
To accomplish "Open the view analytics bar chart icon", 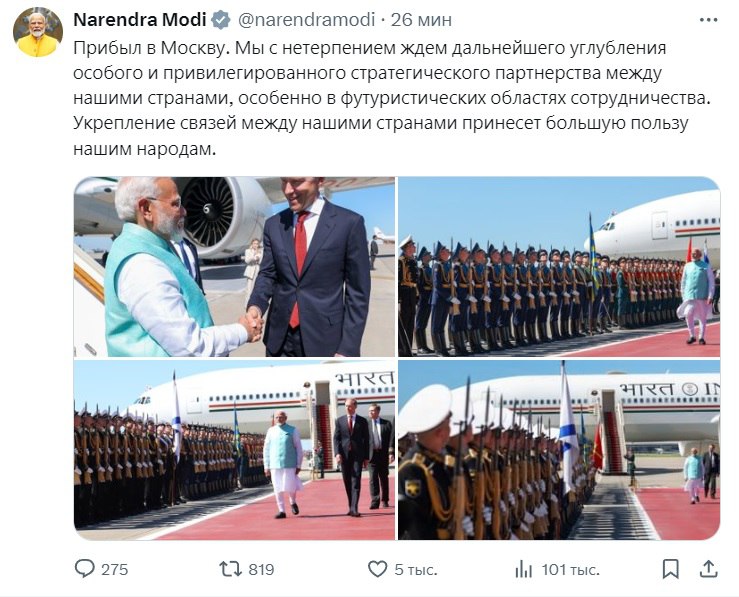I will tap(524, 569).
